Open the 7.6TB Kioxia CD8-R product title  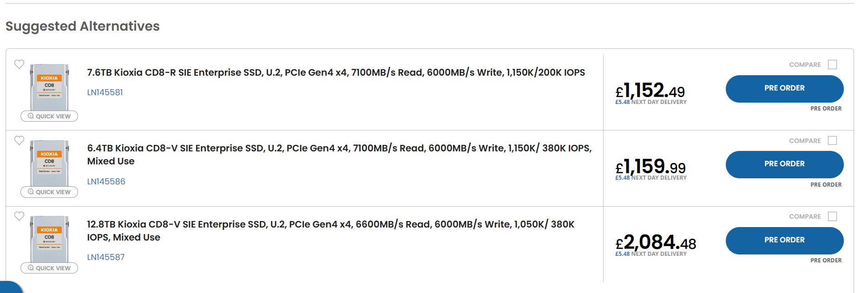[335, 72]
